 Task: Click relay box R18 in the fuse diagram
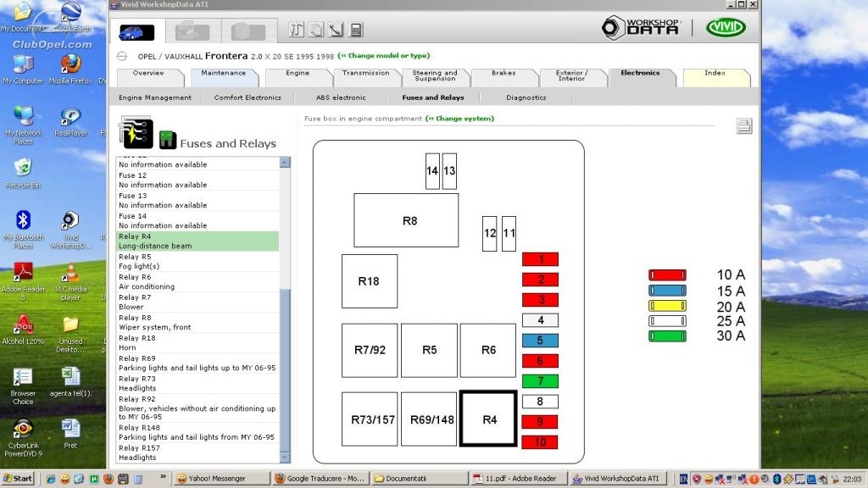[x=370, y=281]
